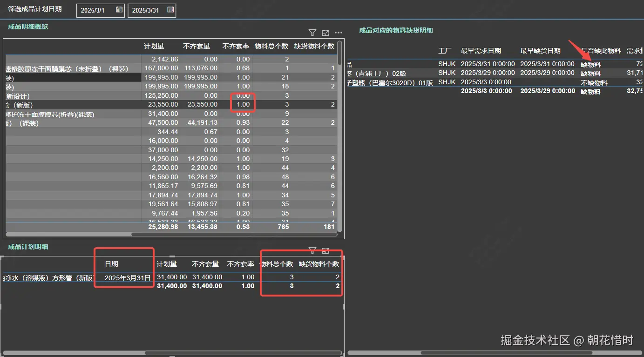
Task: Sort by 不齐套率 header in 成品明细概览
Action: 236,46
